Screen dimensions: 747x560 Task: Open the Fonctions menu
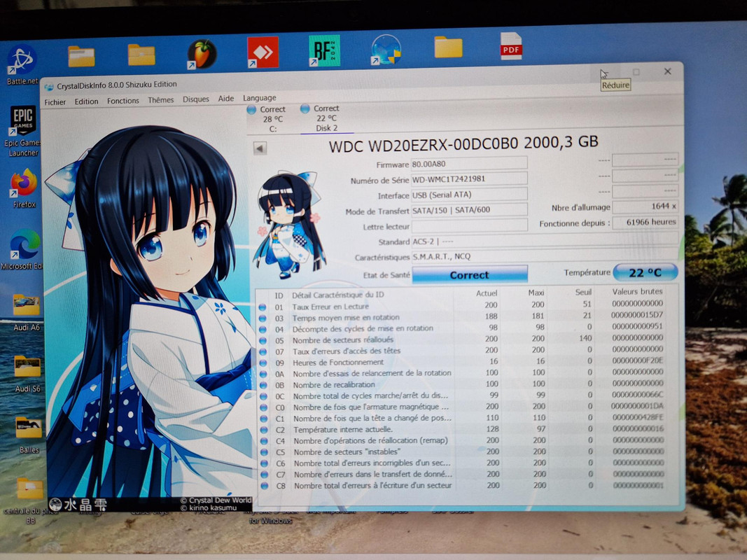(123, 101)
